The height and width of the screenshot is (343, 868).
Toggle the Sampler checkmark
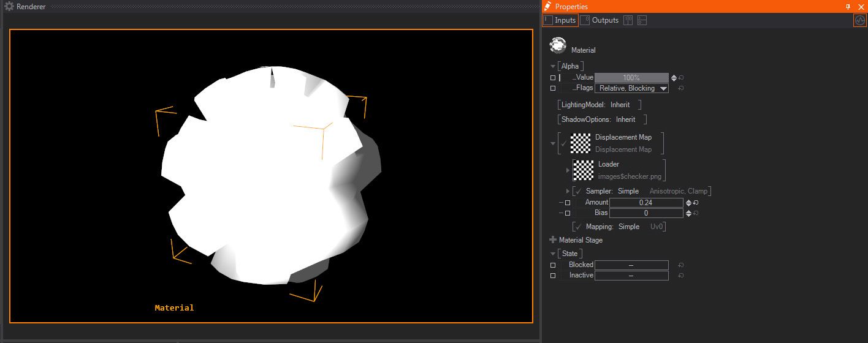coord(578,191)
